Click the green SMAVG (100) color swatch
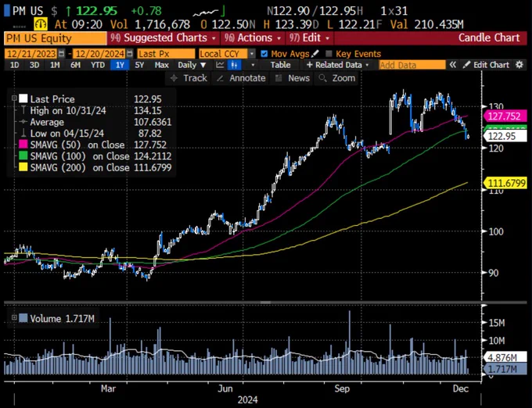 (x=23, y=156)
